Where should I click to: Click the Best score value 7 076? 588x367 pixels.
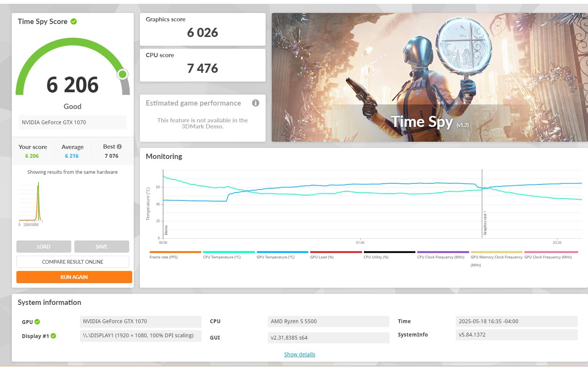pos(112,156)
